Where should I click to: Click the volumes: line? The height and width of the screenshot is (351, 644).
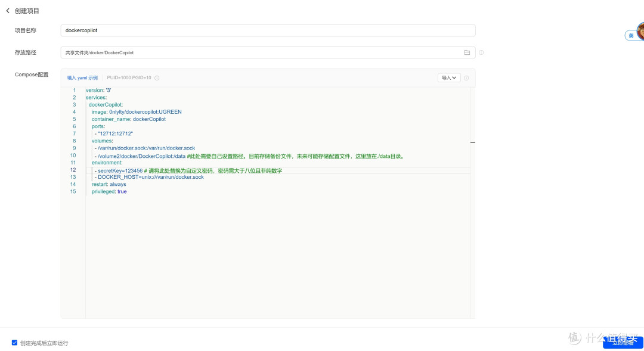coord(103,141)
